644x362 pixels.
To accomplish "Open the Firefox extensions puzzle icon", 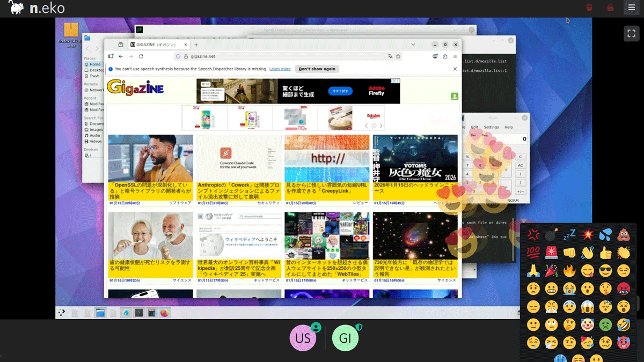I will [x=445, y=56].
